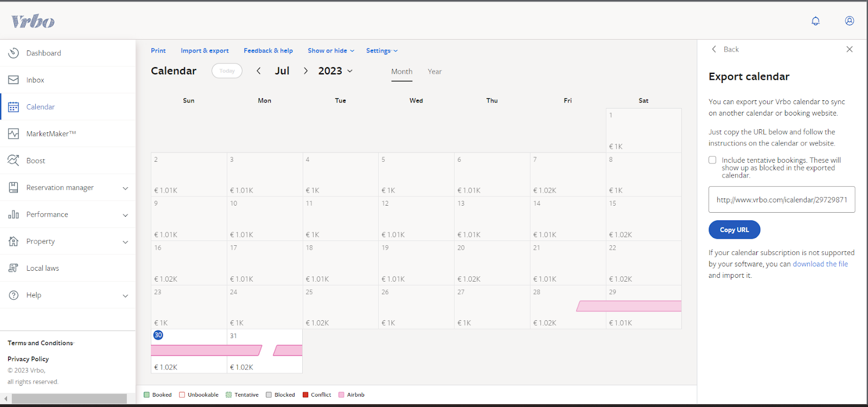Click the Today button

(227, 71)
